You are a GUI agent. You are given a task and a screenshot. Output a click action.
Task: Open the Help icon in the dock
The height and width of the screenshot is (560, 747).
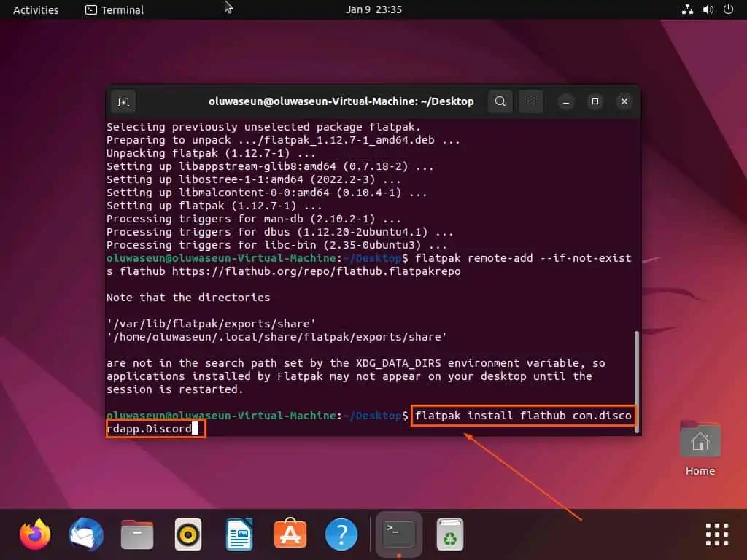[x=341, y=534]
